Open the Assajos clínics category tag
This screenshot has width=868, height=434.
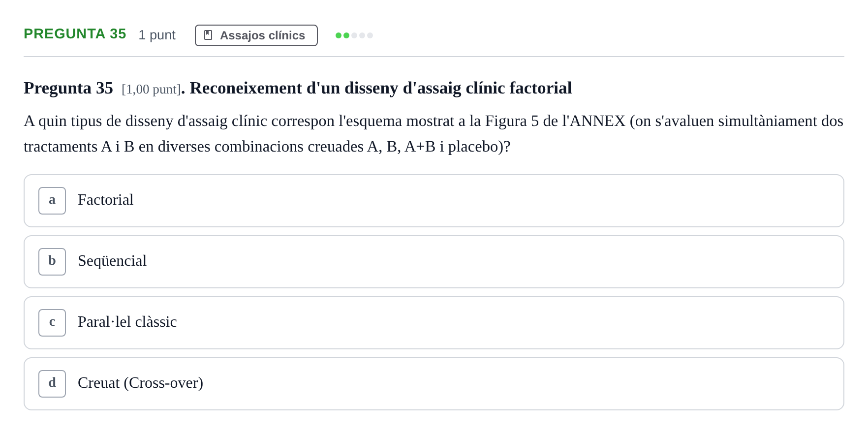(x=256, y=35)
